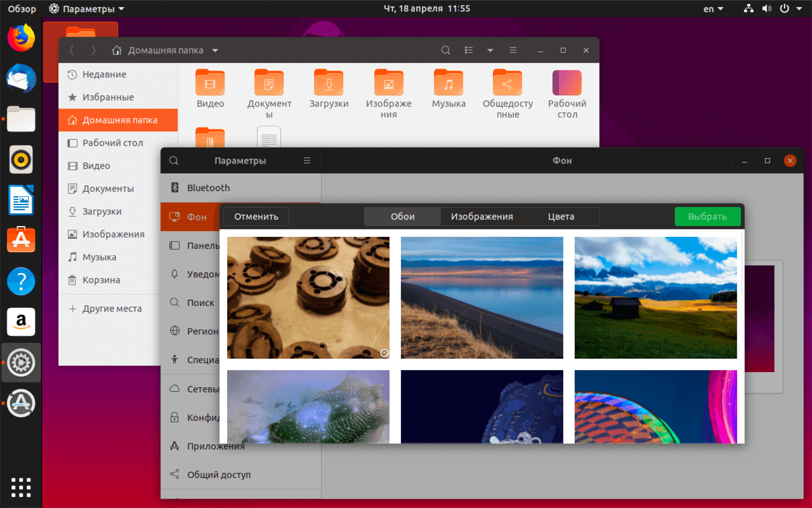Screen dimensions: 812x508
Task: Launch LibreOffice Writer from the dock
Action: point(21,200)
